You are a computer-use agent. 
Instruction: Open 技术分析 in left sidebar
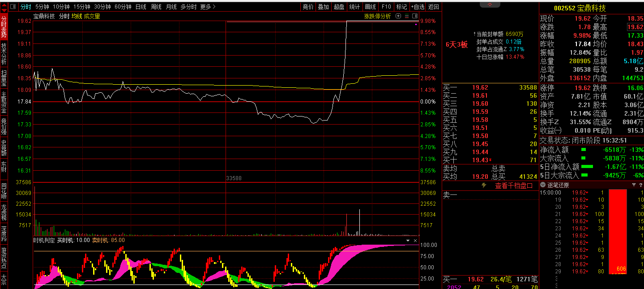[x=4, y=54]
